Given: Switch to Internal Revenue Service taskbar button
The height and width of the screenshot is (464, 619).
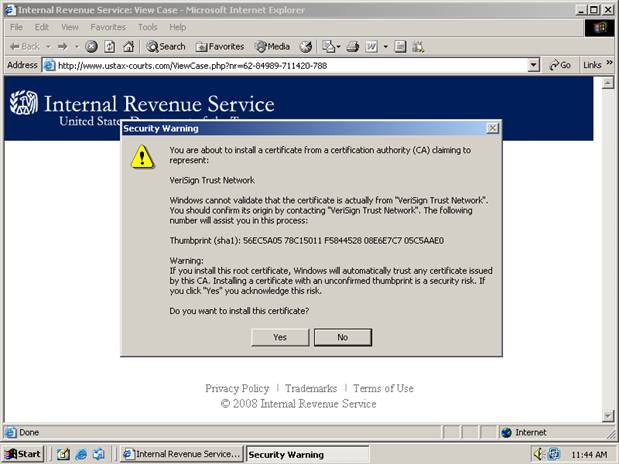Looking at the screenshot, I should tap(182, 454).
